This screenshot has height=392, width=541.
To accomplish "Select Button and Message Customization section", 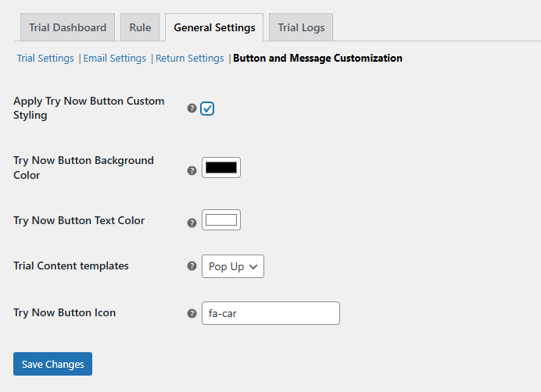I will pos(317,59).
